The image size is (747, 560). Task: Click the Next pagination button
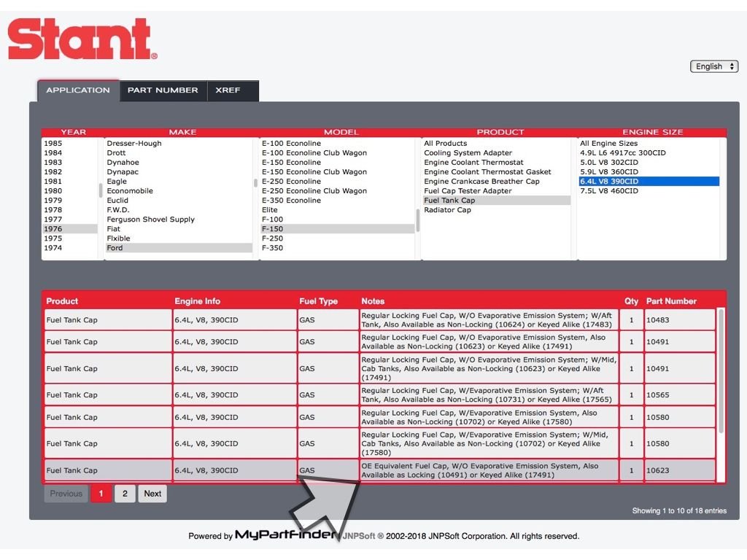(152, 494)
